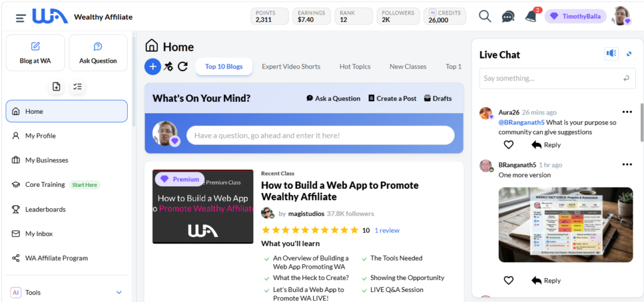Open the Premium class thumbnail
This screenshot has height=302, width=644.
click(203, 206)
